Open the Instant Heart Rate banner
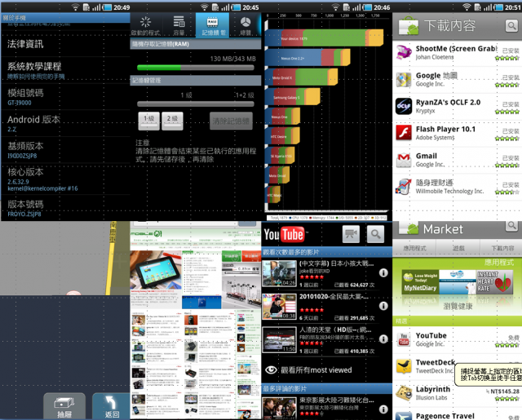The image size is (522, 420). (x=494, y=281)
